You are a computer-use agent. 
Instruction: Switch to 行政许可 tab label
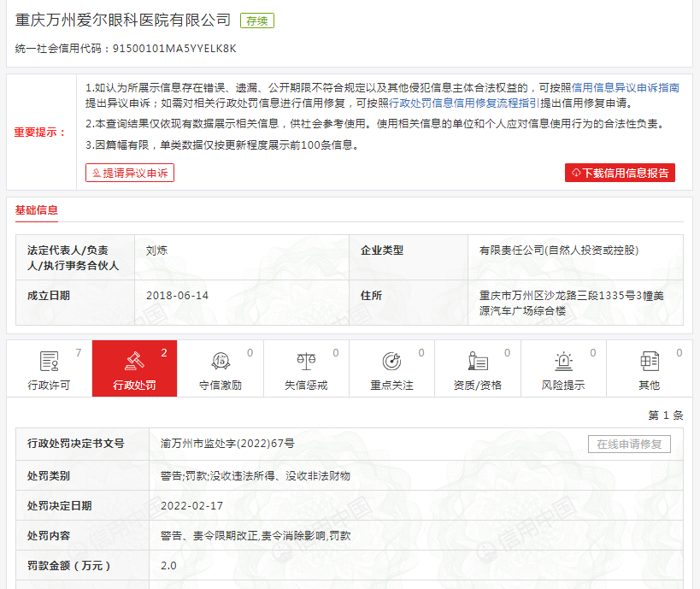click(x=49, y=386)
